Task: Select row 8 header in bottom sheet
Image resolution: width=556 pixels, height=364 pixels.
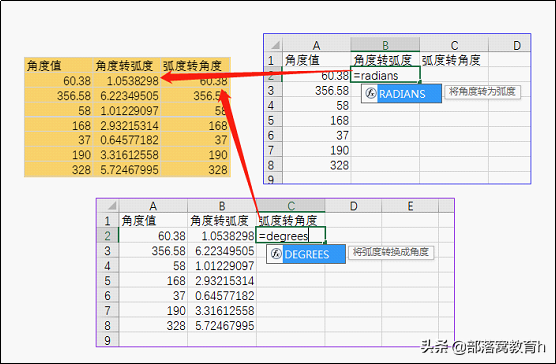Action: pyautogui.click(x=108, y=325)
